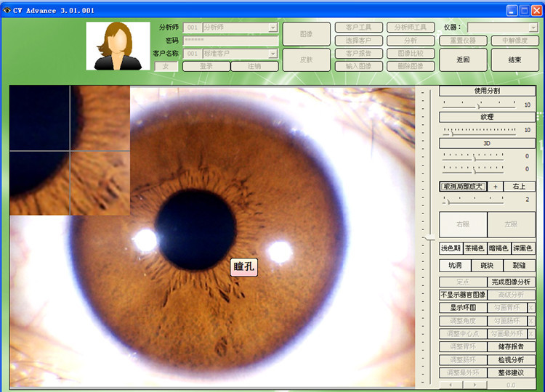Click the 瞳孔 label on the iris
Viewport: 545px width, 392px height.
pos(244,267)
